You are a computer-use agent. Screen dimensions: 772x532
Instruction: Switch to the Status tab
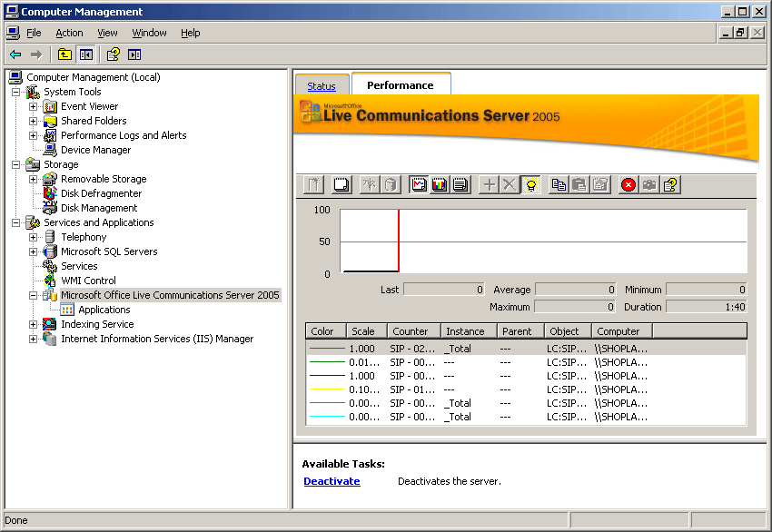pyautogui.click(x=322, y=86)
